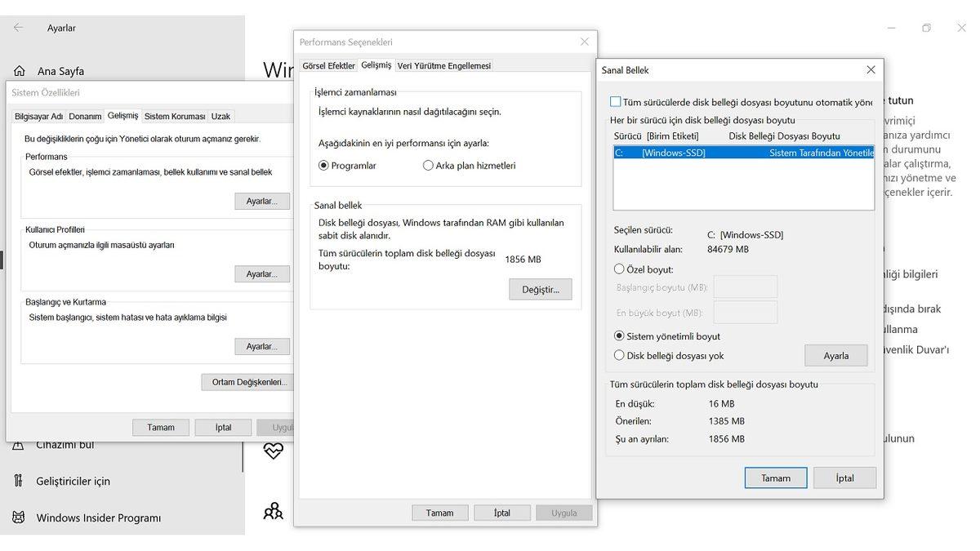
Task: Click the Geliştiriciler için sidebar icon
Action: [x=18, y=481]
